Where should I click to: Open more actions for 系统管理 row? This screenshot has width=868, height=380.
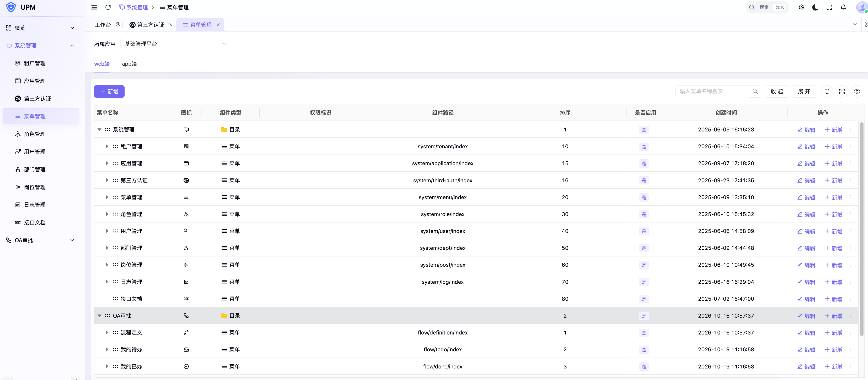tap(850, 130)
